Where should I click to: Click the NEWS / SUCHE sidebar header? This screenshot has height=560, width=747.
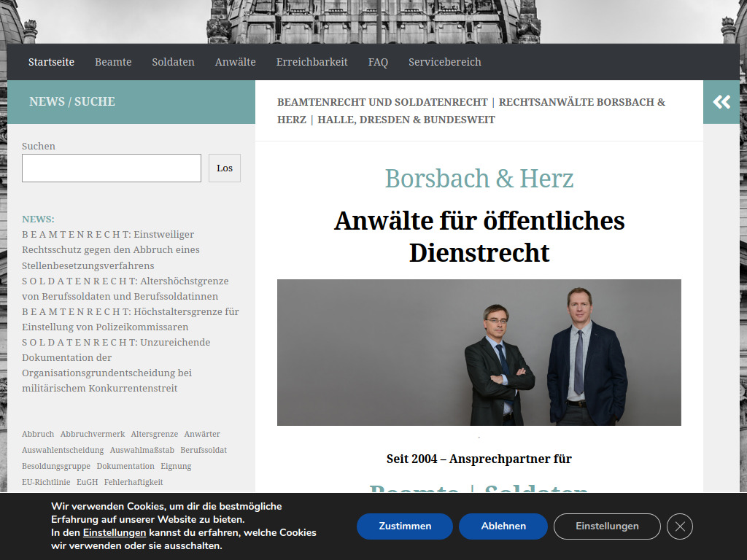tap(72, 101)
